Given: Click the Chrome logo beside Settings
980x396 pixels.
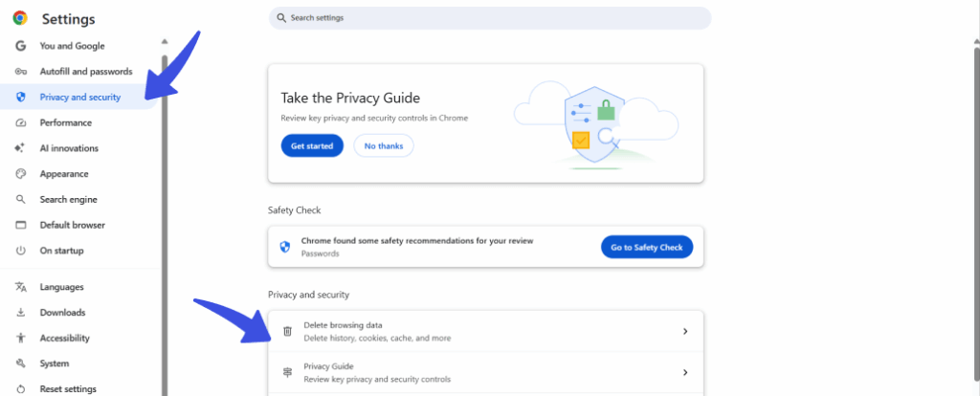Looking at the screenshot, I should [x=20, y=19].
